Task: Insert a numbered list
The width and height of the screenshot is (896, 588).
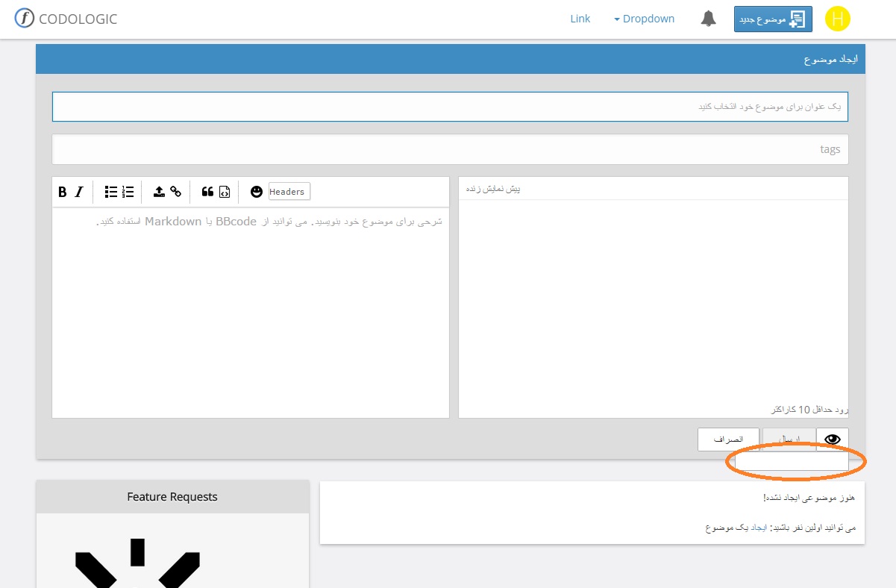Action: pos(128,192)
